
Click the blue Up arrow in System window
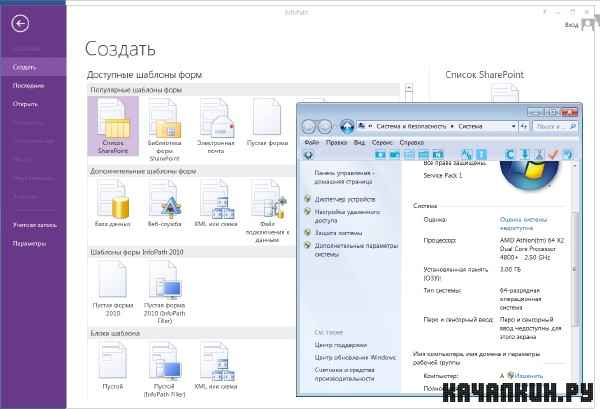347,126
